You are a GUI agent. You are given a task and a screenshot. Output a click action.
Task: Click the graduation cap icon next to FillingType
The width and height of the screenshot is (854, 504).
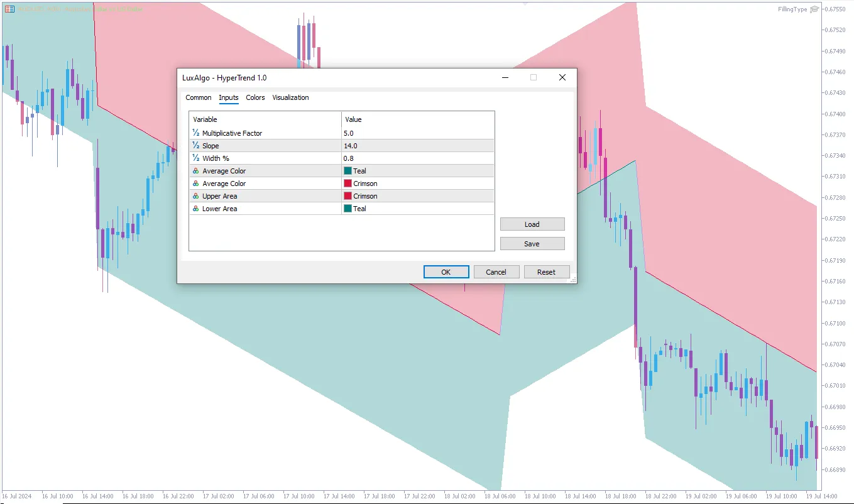(x=814, y=9)
